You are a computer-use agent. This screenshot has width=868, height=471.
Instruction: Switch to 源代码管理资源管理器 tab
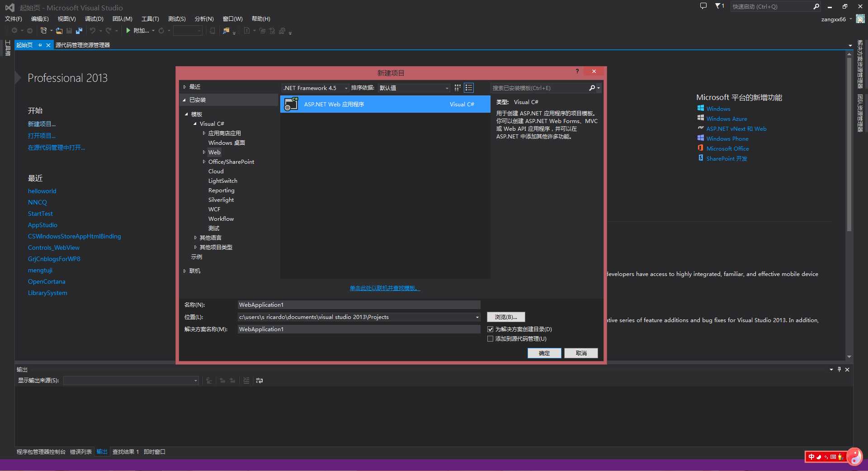(x=83, y=45)
